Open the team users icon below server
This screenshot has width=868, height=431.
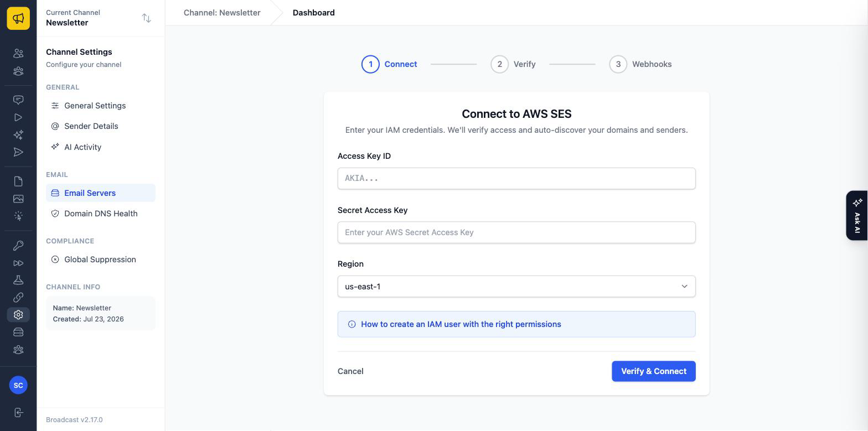[18, 350]
